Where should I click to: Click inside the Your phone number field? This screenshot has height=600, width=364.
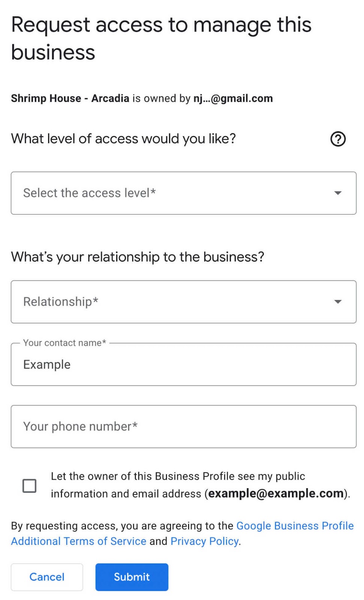click(x=184, y=426)
